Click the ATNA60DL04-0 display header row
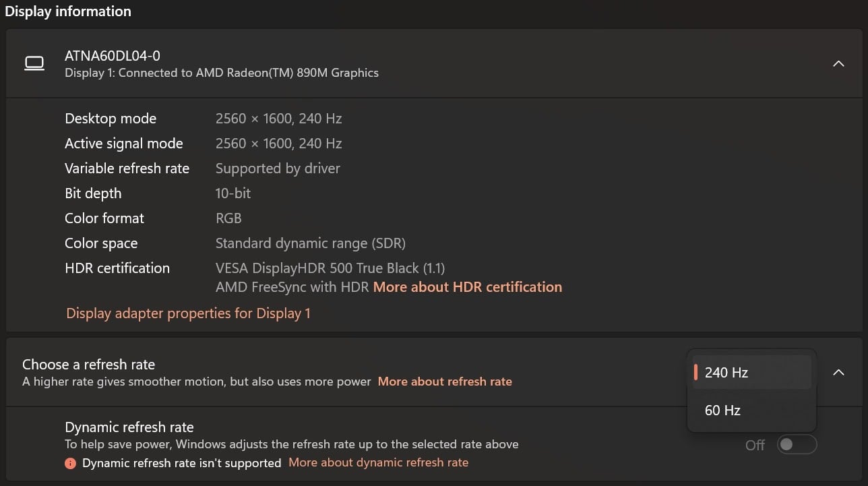868x486 pixels. pyautogui.click(x=434, y=63)
